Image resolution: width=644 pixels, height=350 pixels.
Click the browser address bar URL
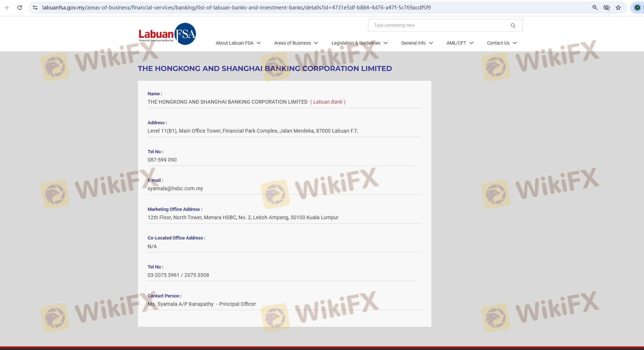click(x=237, y=7)
